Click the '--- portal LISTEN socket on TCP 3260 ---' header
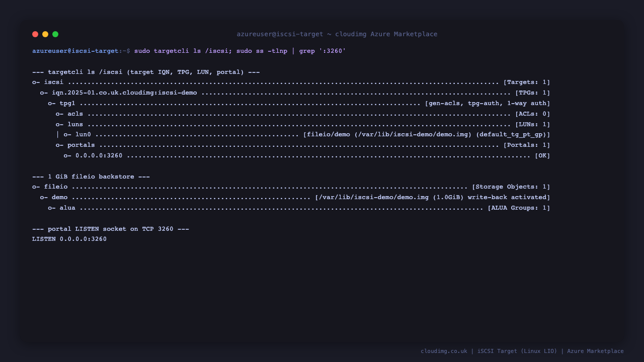Viewport: 644px width, 362px height. (x=111, y=229)
